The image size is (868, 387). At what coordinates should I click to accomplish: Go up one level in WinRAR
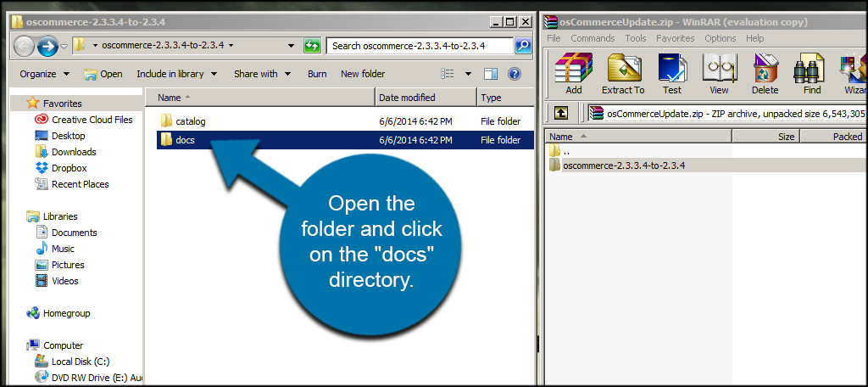point(561,113)
